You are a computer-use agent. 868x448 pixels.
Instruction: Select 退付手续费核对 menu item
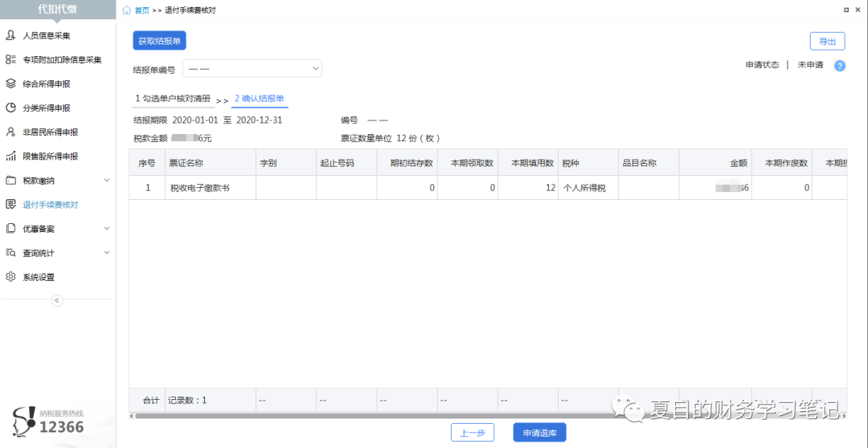tap(51, 205)
